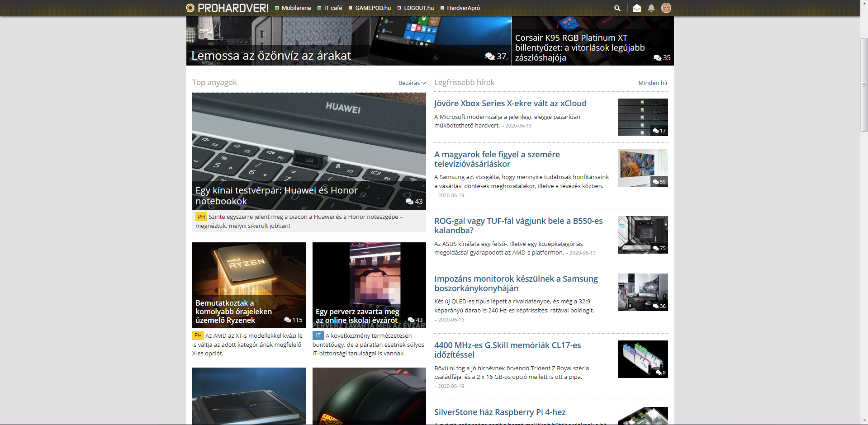868x425 pixels.
Task: Click the page vertical scrollbar thumb
Action: click(864, 85)
